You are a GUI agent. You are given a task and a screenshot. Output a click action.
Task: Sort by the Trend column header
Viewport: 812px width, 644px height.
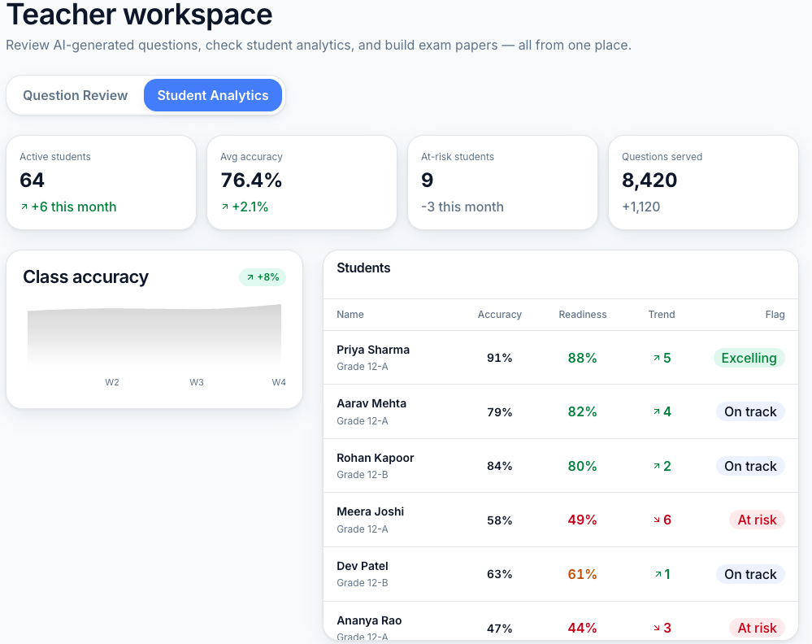(x=662, y=315)
